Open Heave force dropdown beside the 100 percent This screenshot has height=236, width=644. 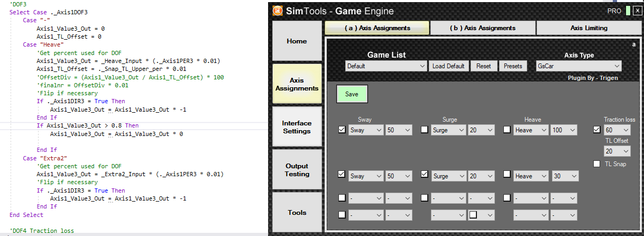pyautogui.click(x=531, y=130)
